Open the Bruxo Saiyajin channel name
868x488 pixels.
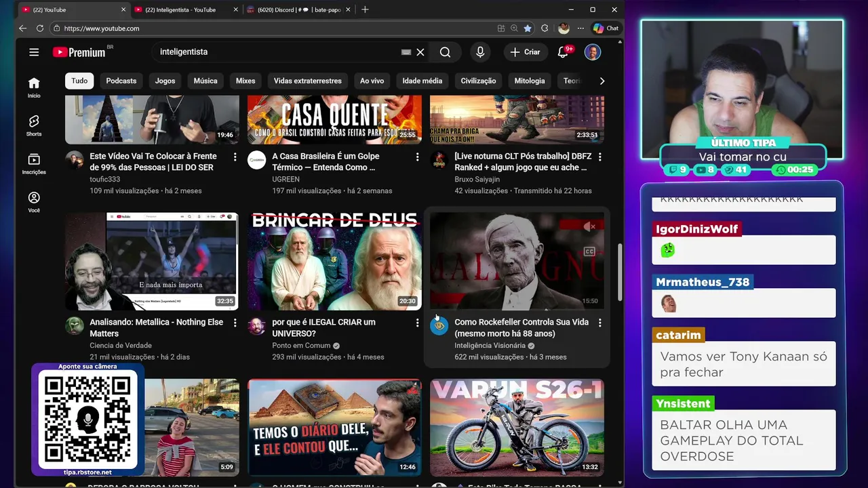(x=477, y=180)
